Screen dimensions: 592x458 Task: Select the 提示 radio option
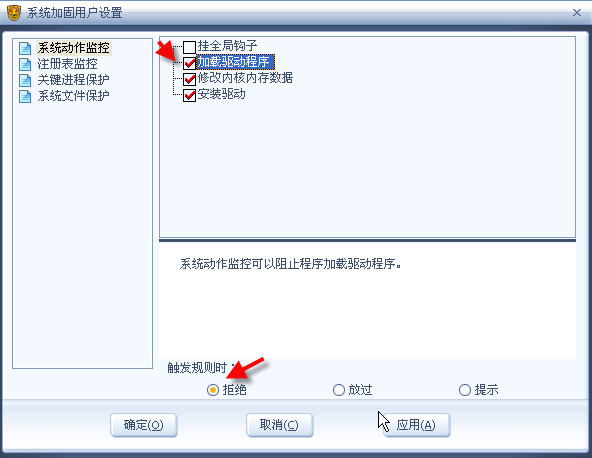[464, 390]
